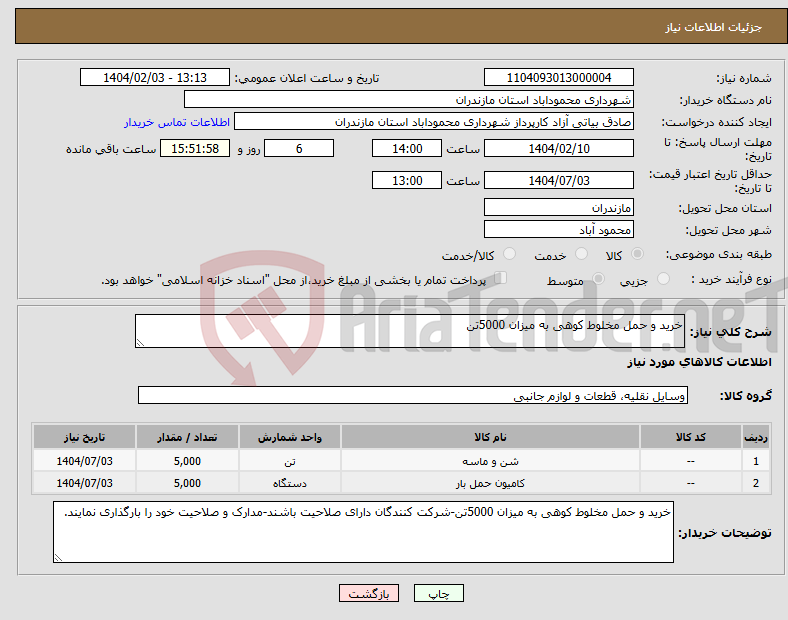Click the کد کالا column header
Image resolution: width=788 pixels, height=620 pixels.
click(691, 437)
